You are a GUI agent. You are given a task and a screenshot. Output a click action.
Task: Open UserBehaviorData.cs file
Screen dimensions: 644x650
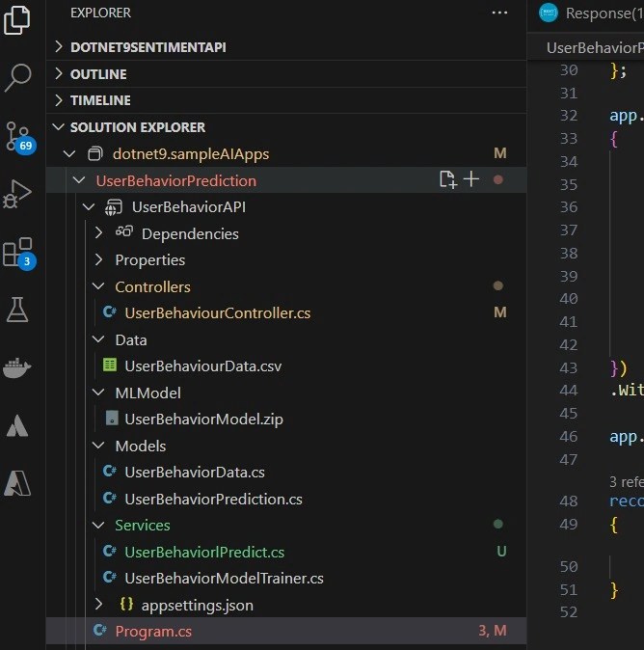(195, 473)
